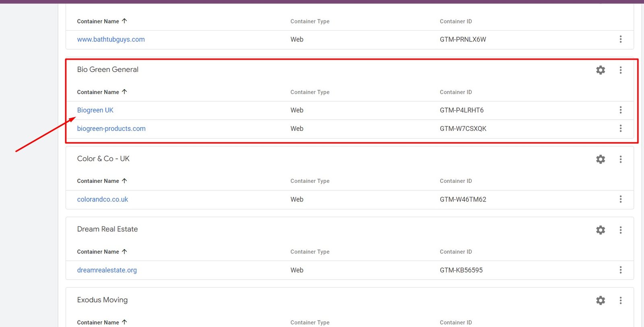The width and height of the screenshot is (644, 327).
Task: Sort by Container Name in Dream Real Estate
Action: pos(102,252)
